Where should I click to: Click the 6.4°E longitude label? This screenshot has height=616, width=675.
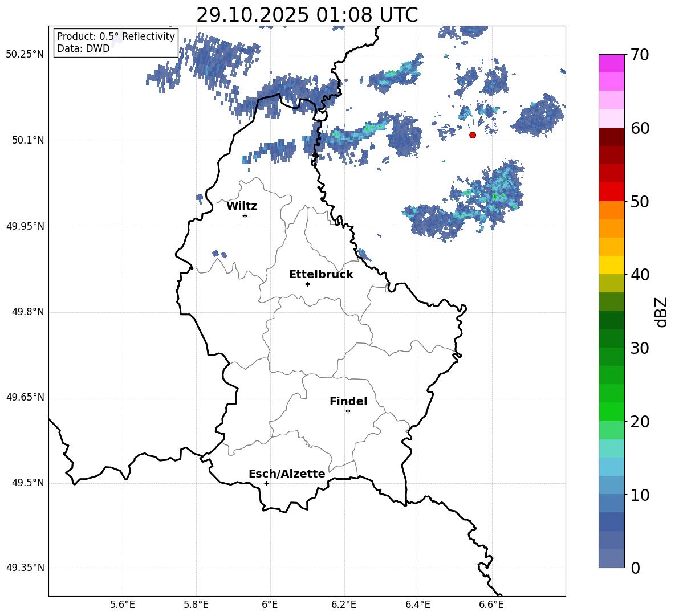(418, 605)
